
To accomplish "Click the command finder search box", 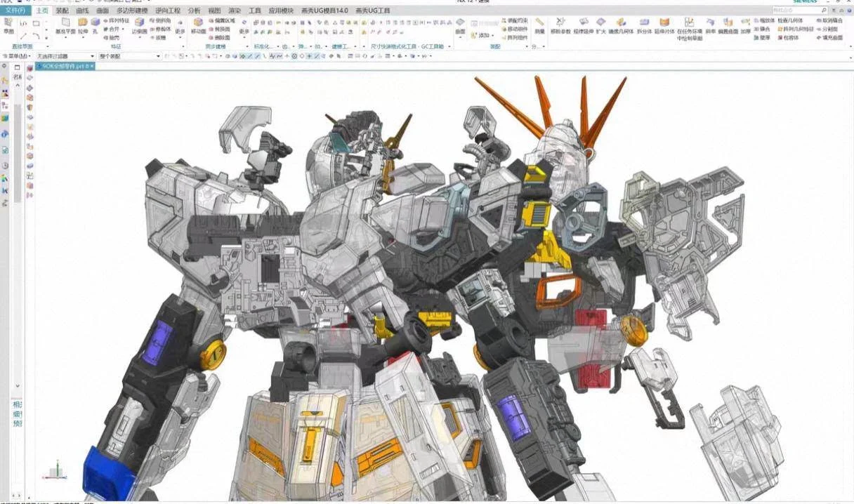I will (x=799, y=11).
